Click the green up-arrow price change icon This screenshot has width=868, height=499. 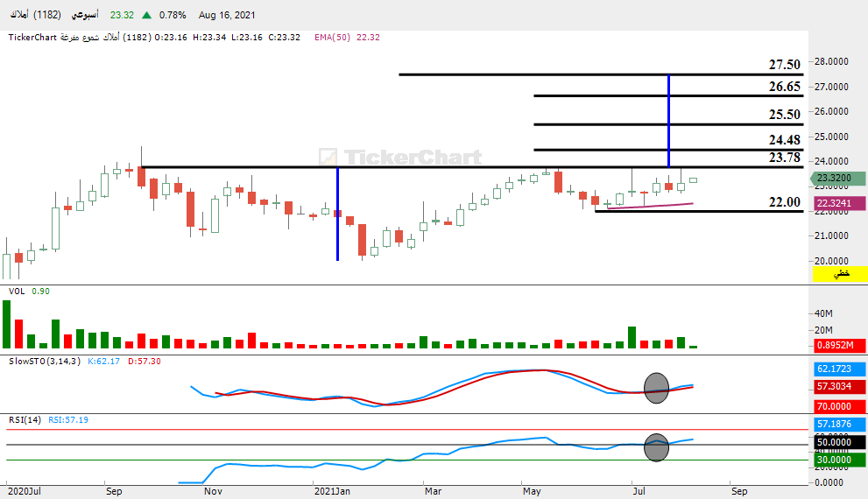tap(146, 15)
